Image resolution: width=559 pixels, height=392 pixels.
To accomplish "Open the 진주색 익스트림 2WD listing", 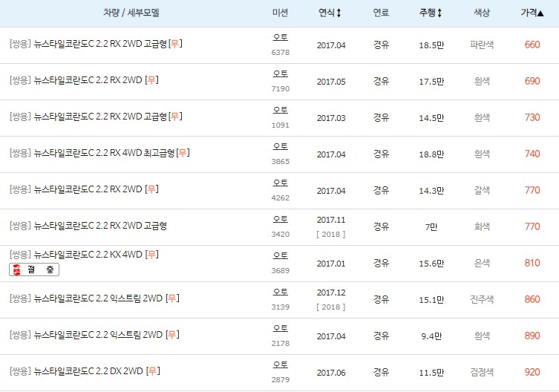I will (98, 298).
